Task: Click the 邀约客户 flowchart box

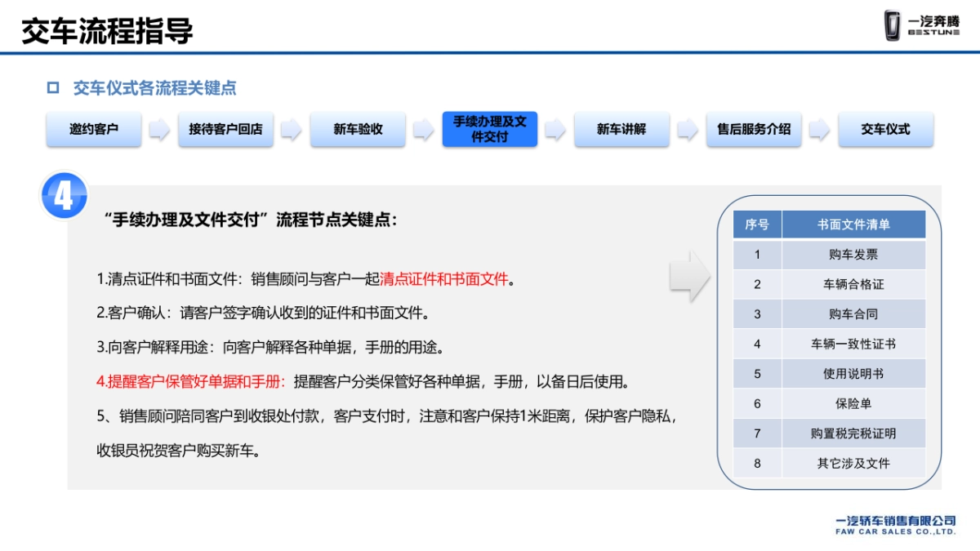Action: [93, 130]
